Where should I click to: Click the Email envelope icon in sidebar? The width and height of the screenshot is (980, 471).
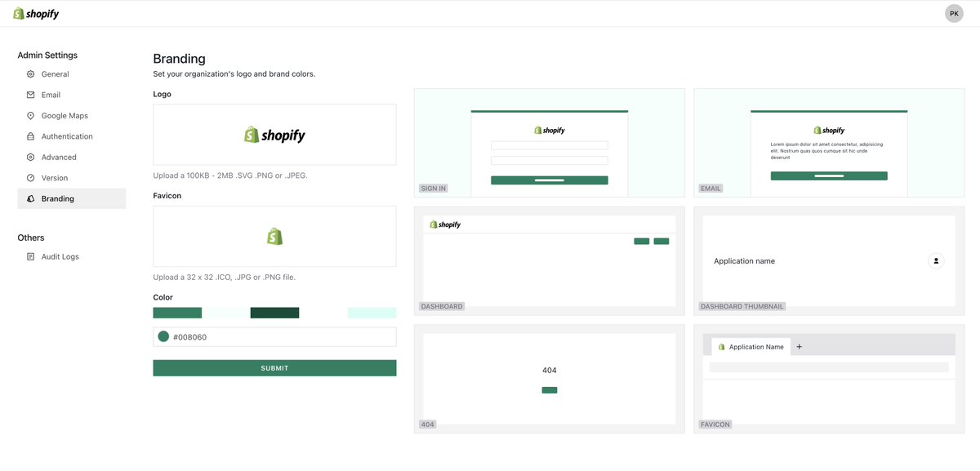pyautogui.click(x=30, y=94)
